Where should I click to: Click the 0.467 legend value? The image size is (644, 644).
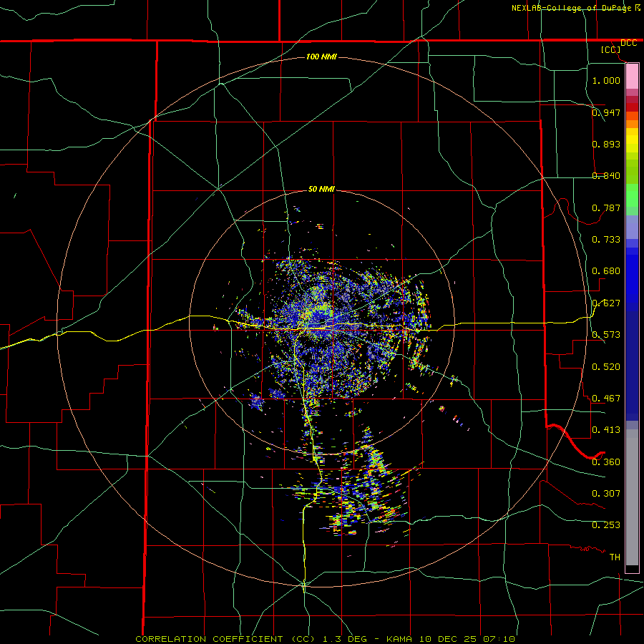point(606,398)
